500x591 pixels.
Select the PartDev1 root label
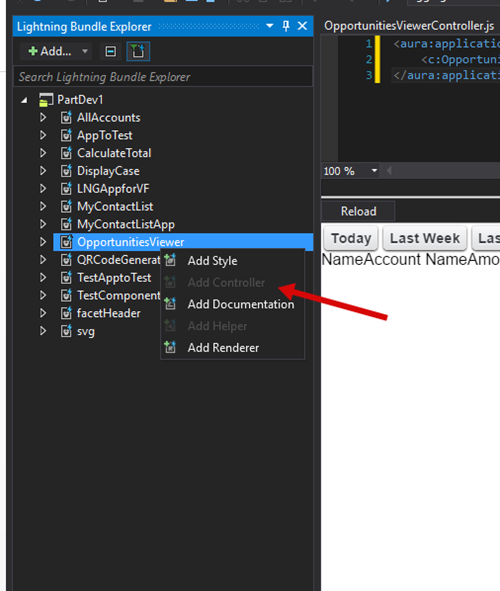[80, 100]
